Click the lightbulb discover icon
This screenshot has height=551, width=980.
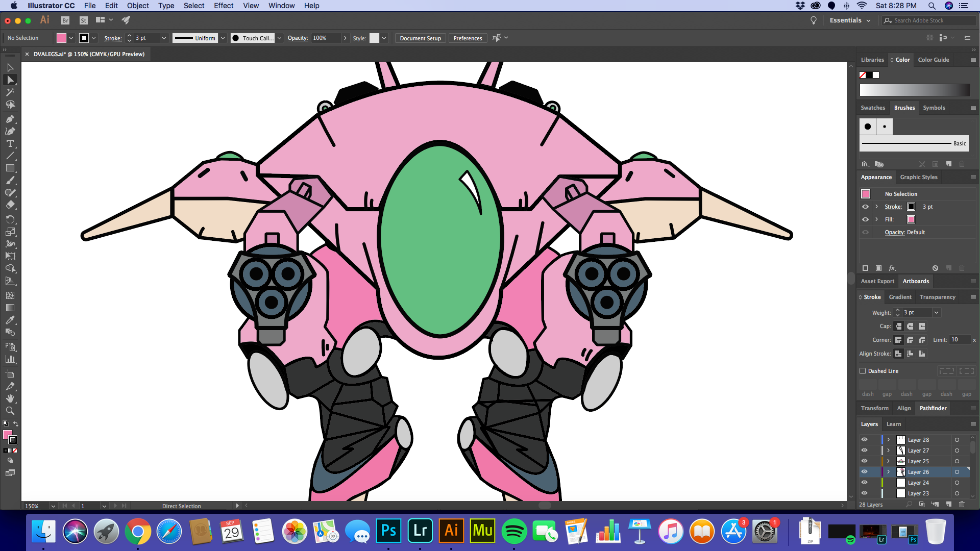click(814, 20)
